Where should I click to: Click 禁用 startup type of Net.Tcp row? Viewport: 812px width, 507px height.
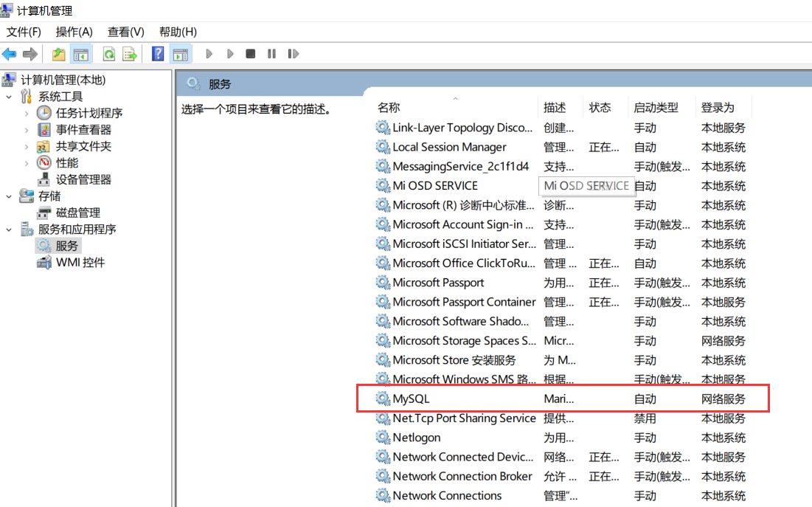pos(645,418)
